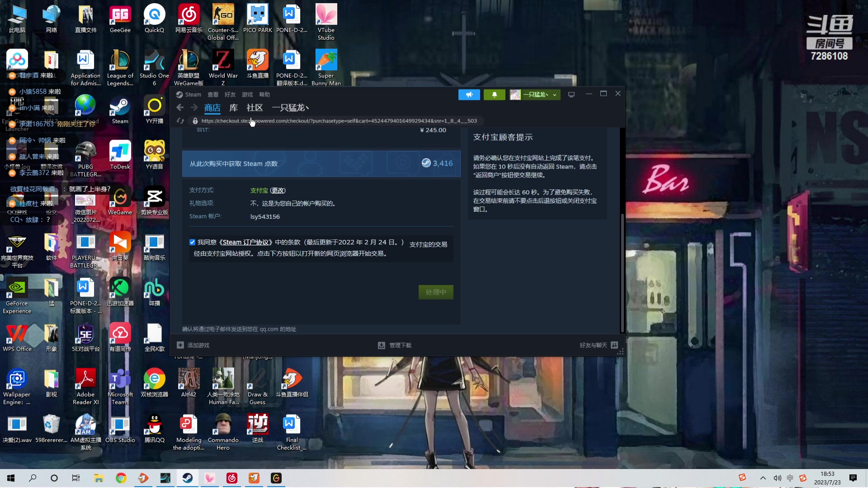Click the green 处理中 button
The height and width of the screenshot is (488, 868).
pyautogui.click(x=435, y=292)
